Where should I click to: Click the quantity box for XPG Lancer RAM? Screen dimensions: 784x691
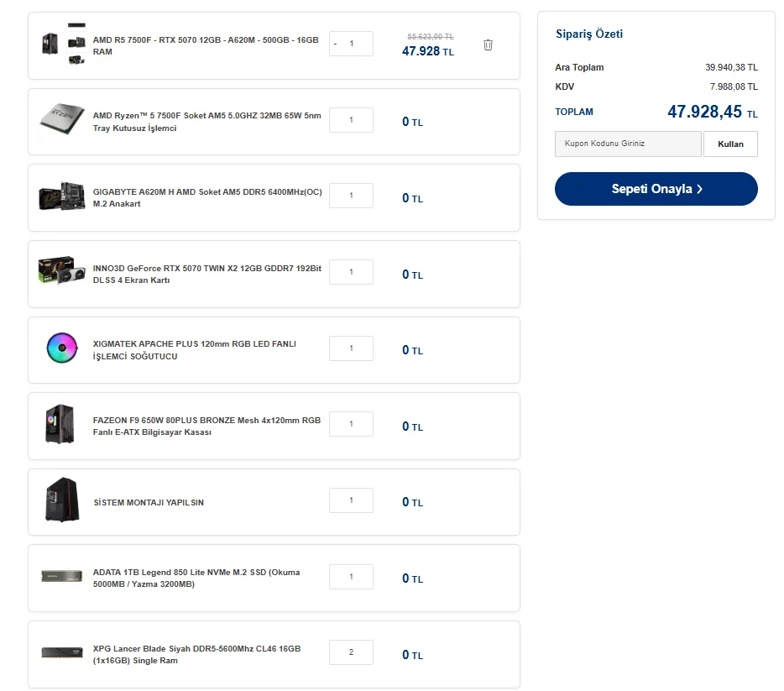[351, 652]
